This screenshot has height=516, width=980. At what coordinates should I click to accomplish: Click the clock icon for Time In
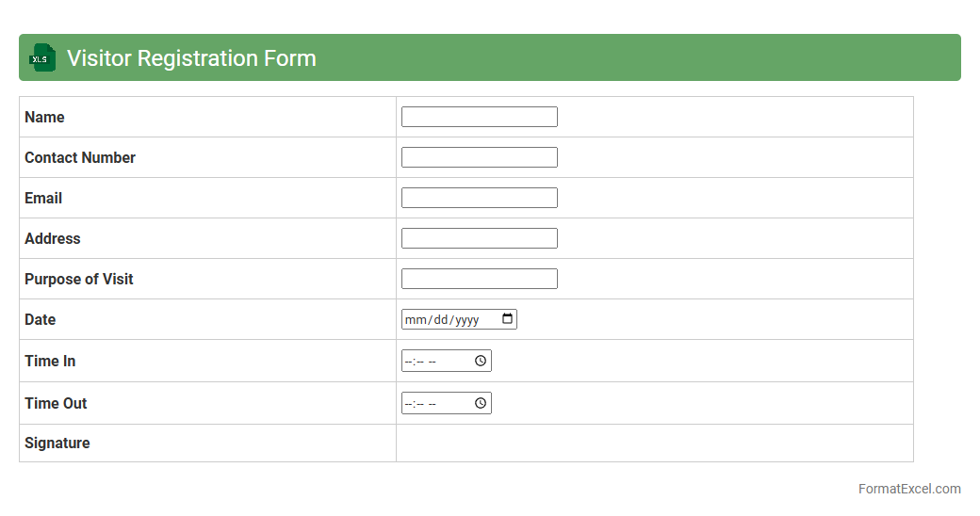(481, 361)
